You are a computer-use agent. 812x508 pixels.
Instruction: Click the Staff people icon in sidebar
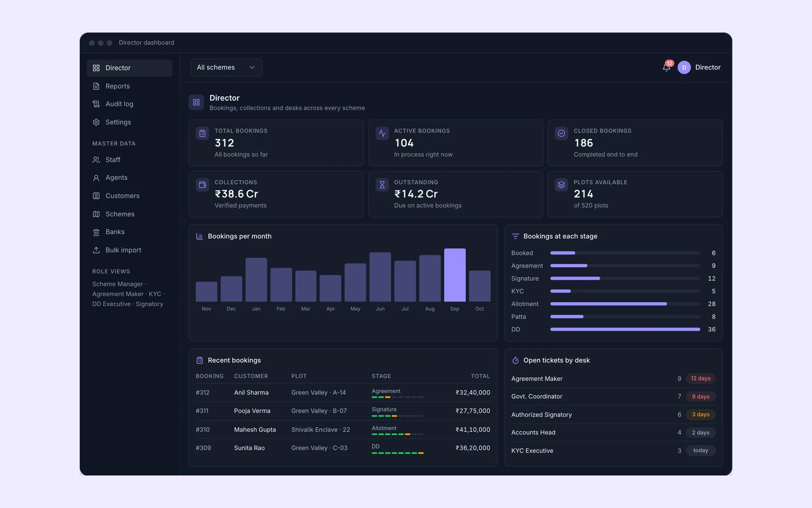click(x=96, y=160)
